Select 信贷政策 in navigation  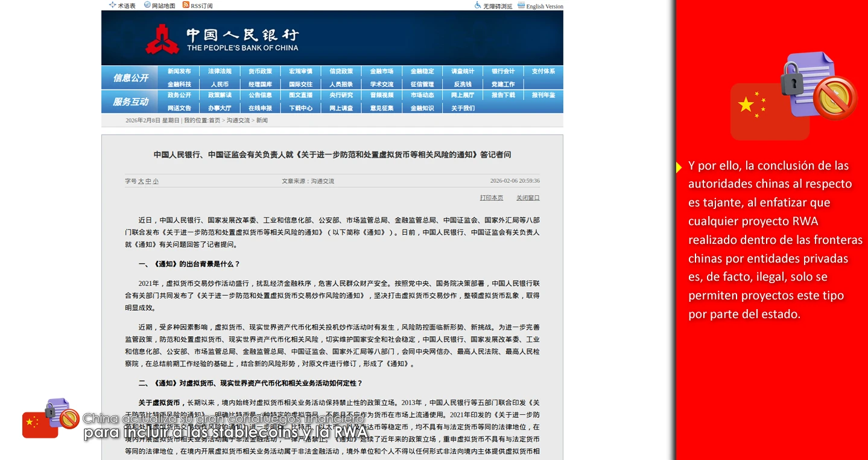point(341,71)
